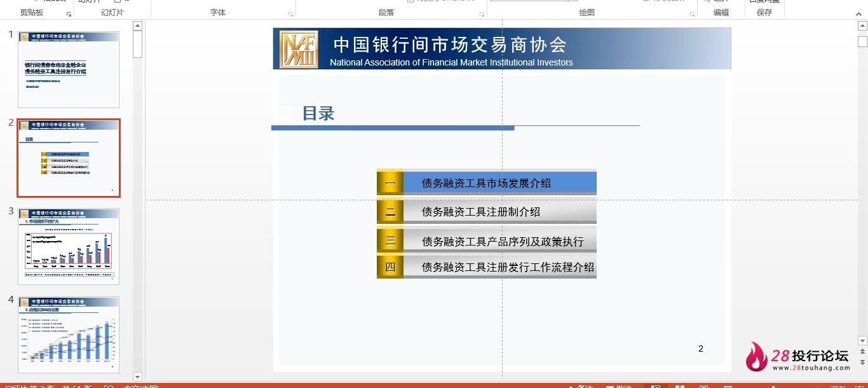The height and width of the screenshot is (388, 868).
Task: Click the gold 二 number box
Action: pos(390,211)
